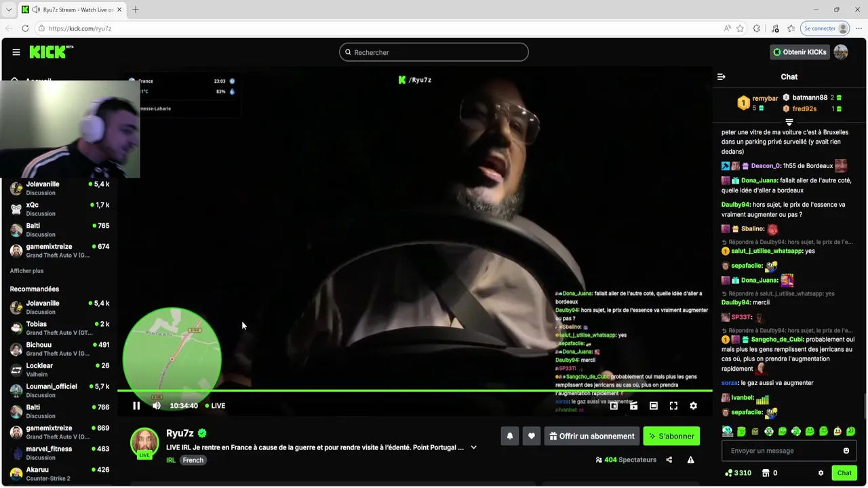Open xQc channel in sidebar
The height and width of the screenshot is (488, 868).
click(x=60, y=209)
